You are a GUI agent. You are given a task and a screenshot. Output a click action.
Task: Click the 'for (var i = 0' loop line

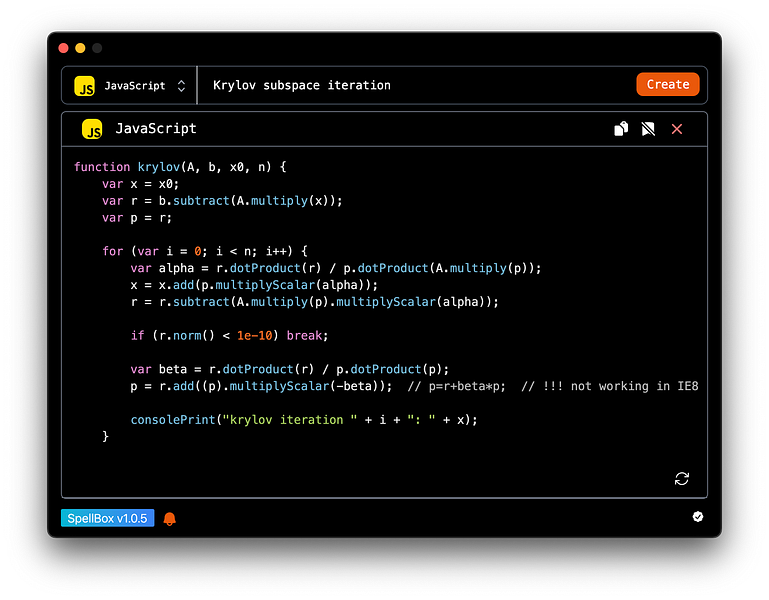pyautogui.click(x=205, y=251)
